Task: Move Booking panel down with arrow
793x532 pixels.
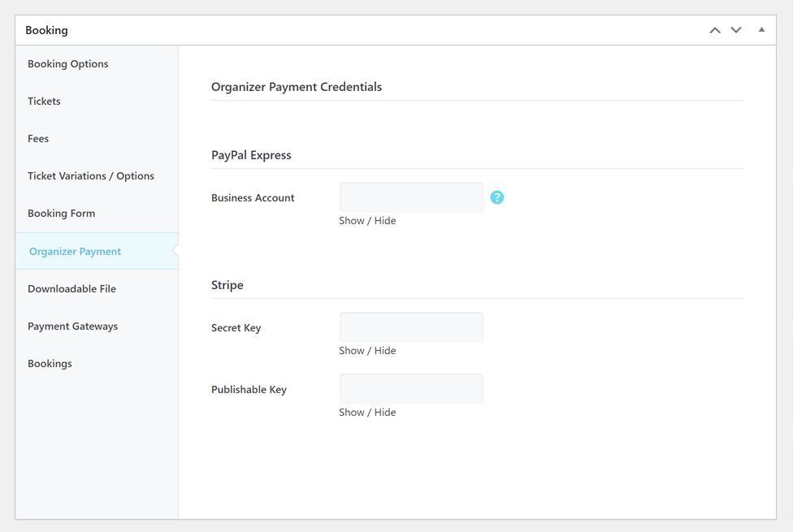Action: point(736,30)
